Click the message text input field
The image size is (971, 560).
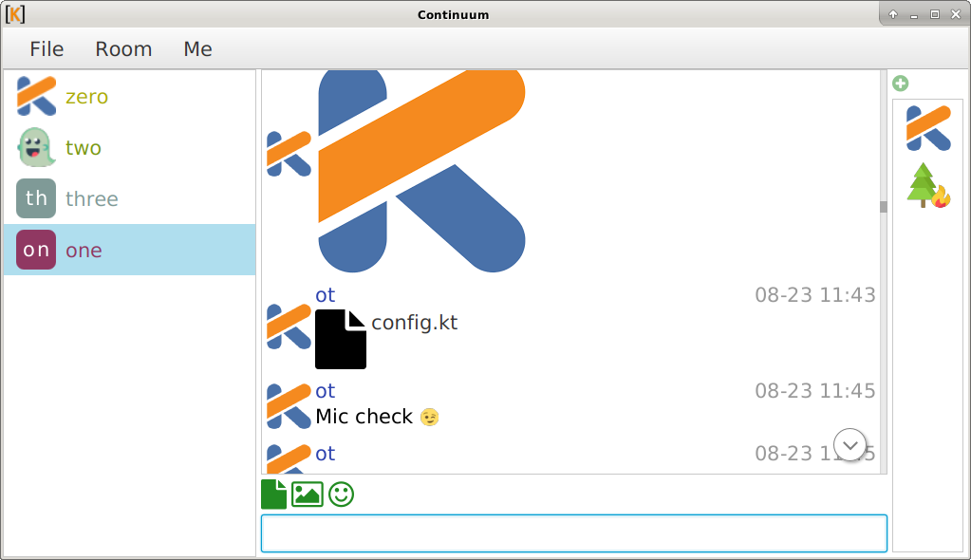[573, 533]
